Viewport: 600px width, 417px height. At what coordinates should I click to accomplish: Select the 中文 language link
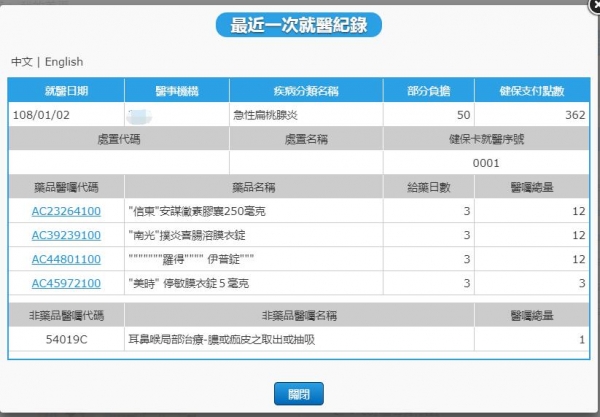coord(23,61)
